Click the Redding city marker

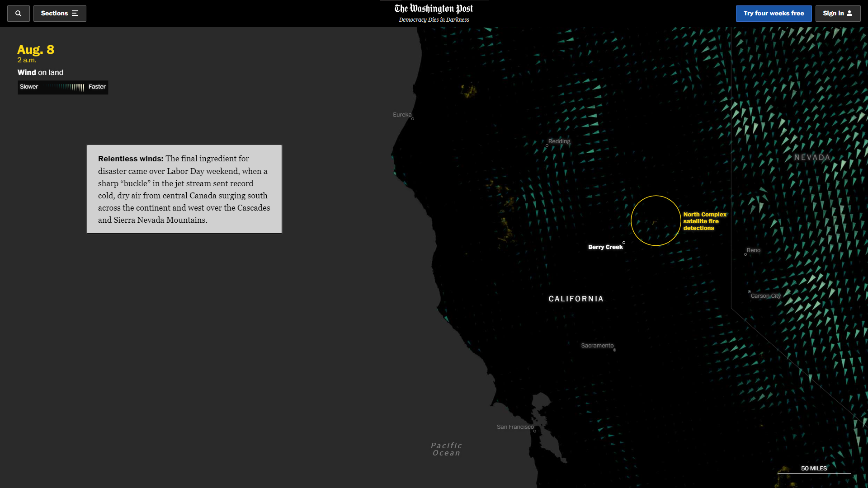tap(547, 145)
